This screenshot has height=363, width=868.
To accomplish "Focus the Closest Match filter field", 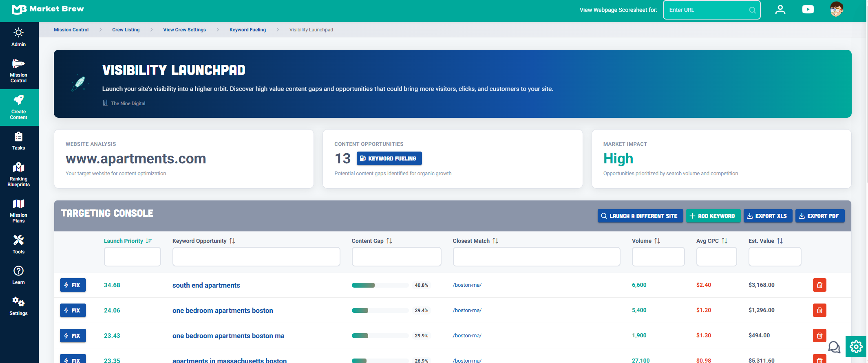I will (537, 257).
